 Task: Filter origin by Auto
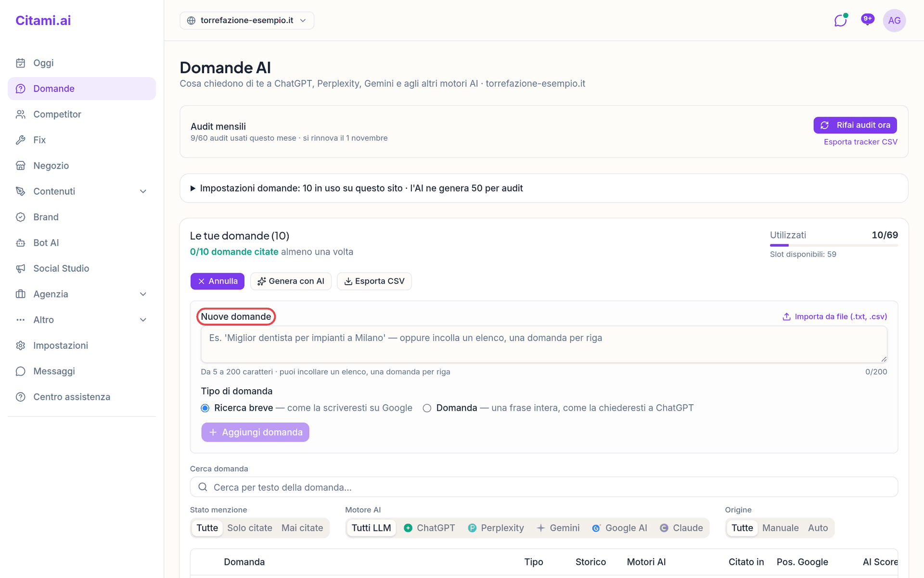click(x=818, y=528)
